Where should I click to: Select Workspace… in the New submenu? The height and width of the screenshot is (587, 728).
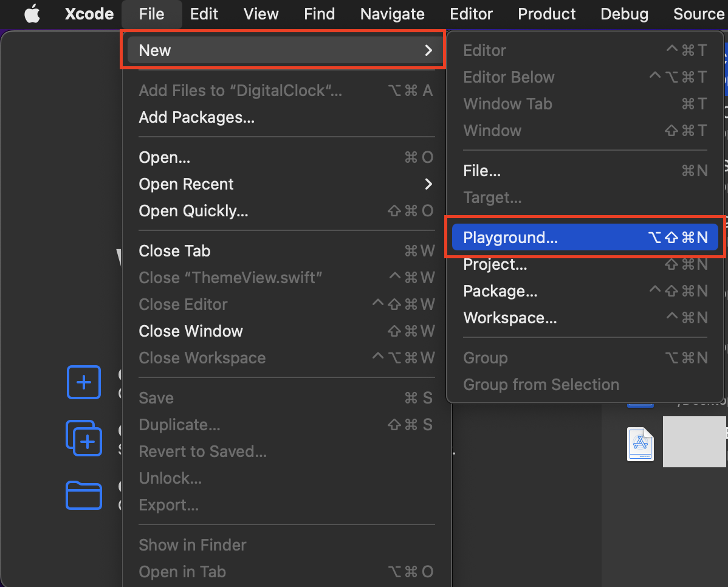pyautogui.click(x=585, y=318)
